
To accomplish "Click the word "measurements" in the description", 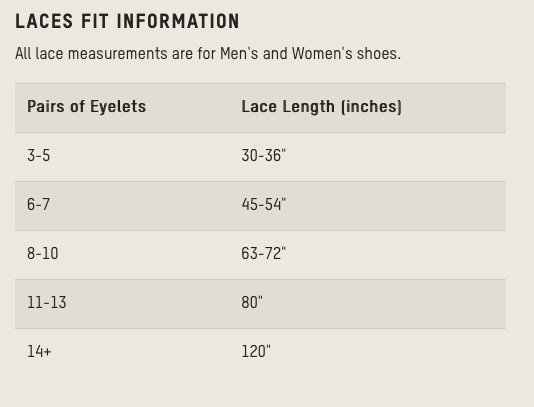I will pos(117,54).
